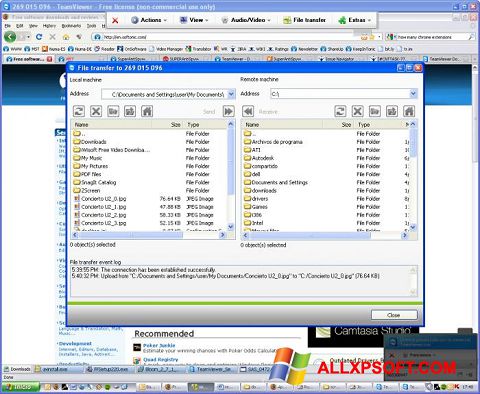The height and width of the screenshot is (394, 480).
Task: Select the remote Autodesk folder
Action: pyautogui.click(x=259, y=158)
